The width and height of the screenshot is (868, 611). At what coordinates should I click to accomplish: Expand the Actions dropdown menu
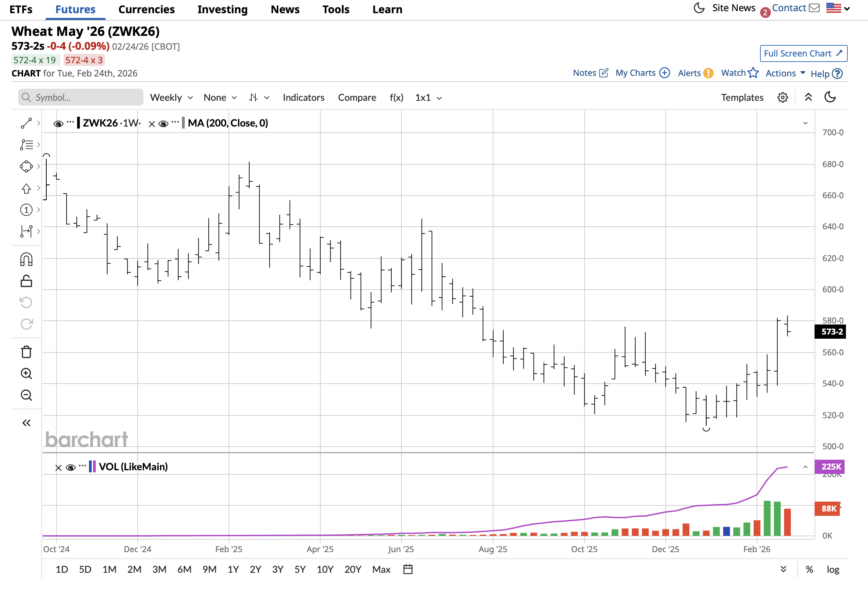pos(785,73)
